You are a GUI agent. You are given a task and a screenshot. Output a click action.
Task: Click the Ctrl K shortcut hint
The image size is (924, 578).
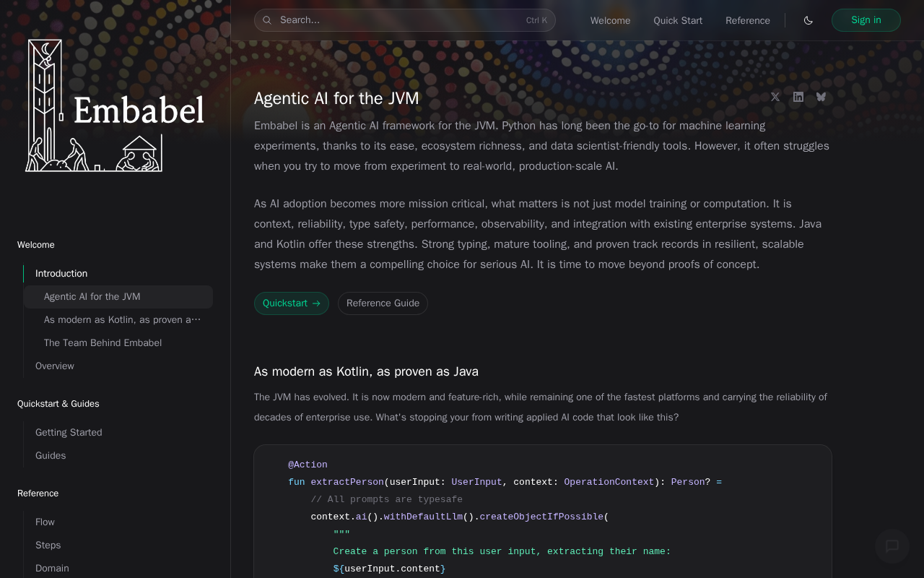pos(536,20)
